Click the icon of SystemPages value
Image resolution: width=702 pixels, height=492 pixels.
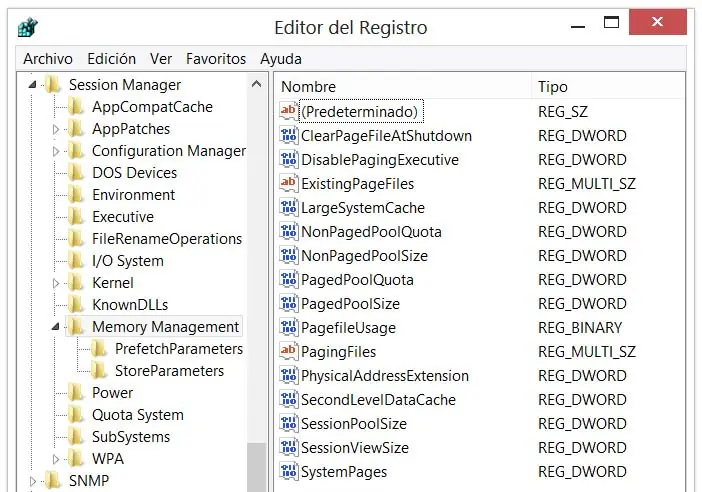click(289, 471)
